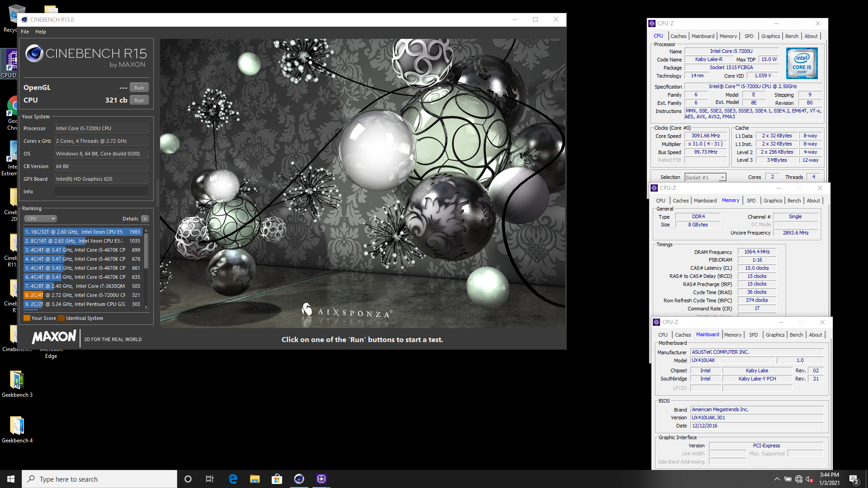Select the CPUID desktop shortcut icon
The width and height of the screenshot is (868, 488).
9,63
